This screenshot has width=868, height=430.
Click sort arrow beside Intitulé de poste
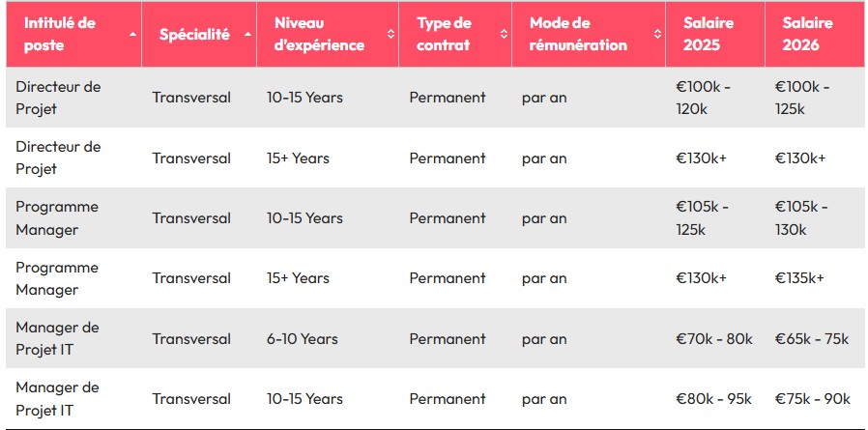pyautogui.click(x=132, y=34)
